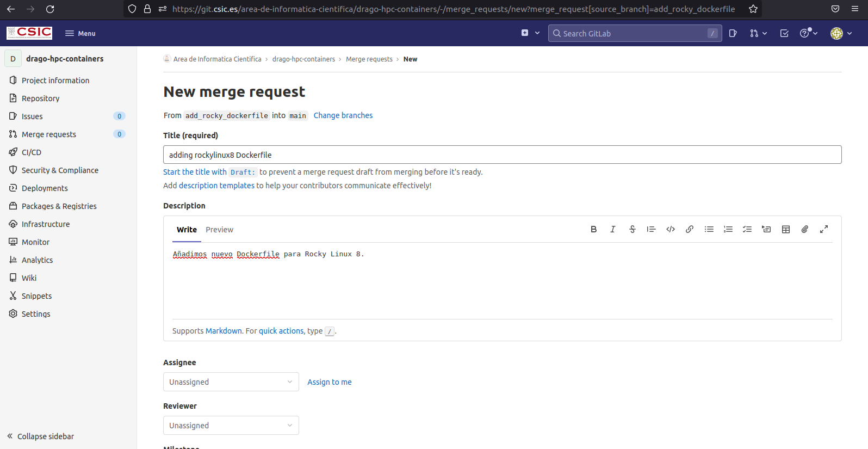Select the Write tab

point(187,230)
